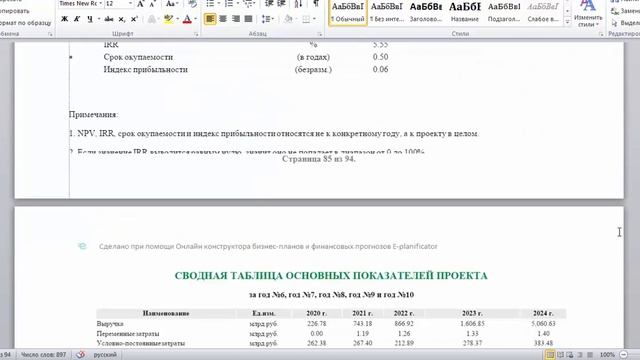
Task: Apply borders to paragraph
Action: pyautogui.click(x=306, y=19)
